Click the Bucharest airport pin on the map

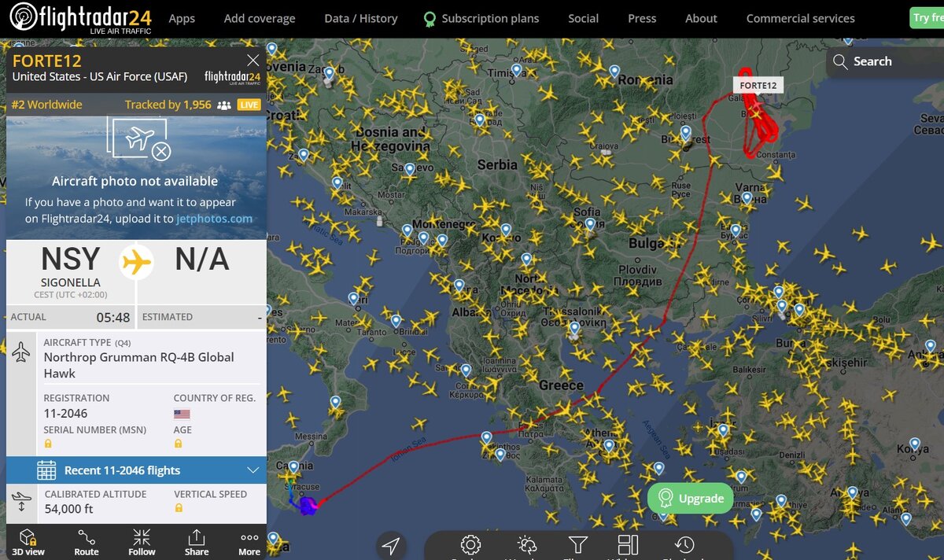coord(686,132)
